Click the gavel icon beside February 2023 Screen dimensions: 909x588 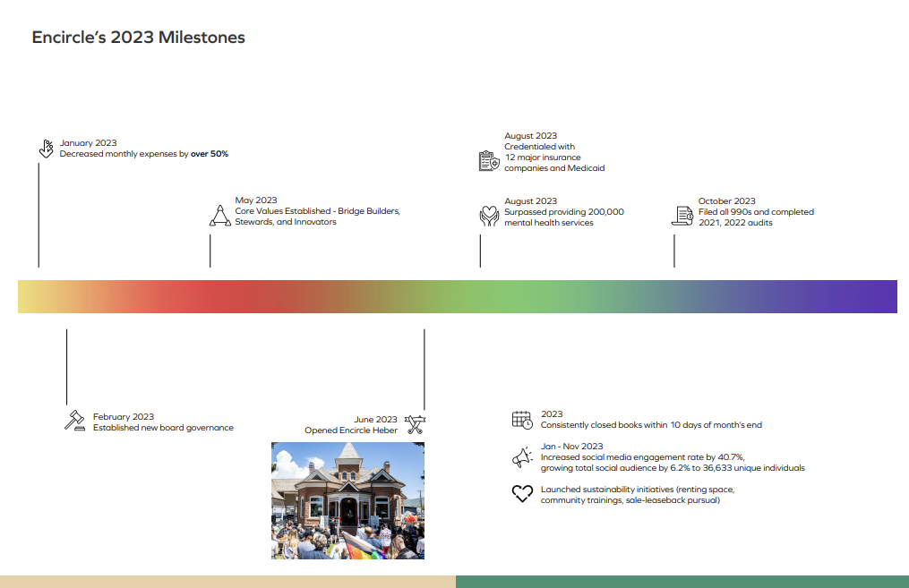pos(75,421)
